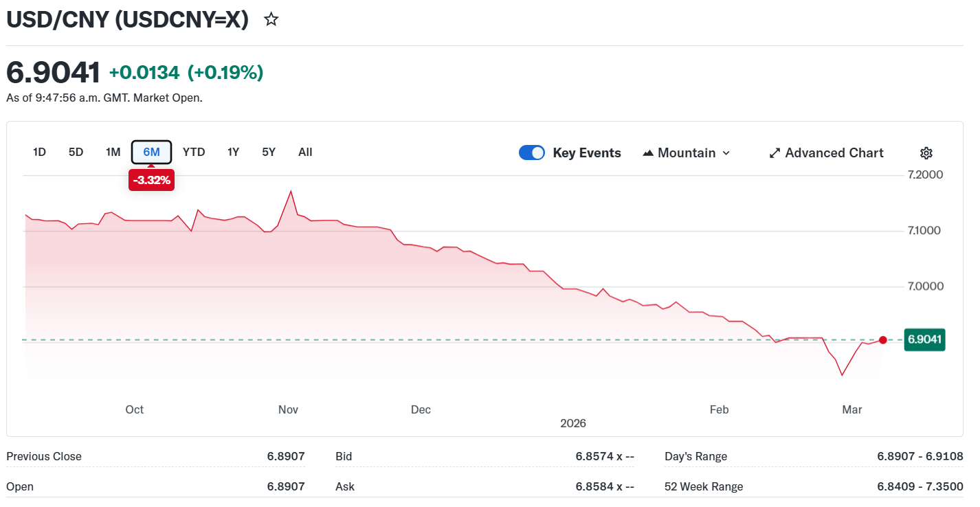The height and width of the screenshot is (507, 980).
Task: Switch chart to YTD range
Action: point(194,152)
